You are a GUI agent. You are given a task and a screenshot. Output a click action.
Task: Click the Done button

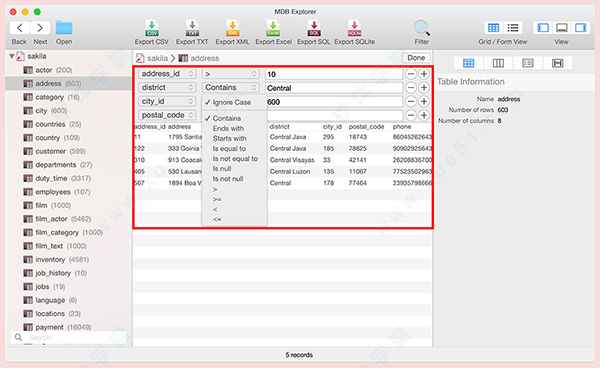click(416, 58)
